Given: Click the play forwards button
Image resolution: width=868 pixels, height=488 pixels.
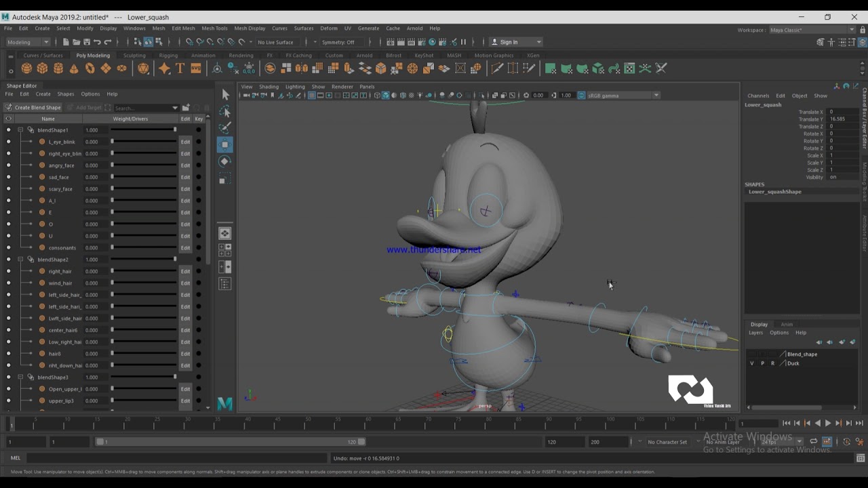Looking at the screenshot, I should point(828,423).
